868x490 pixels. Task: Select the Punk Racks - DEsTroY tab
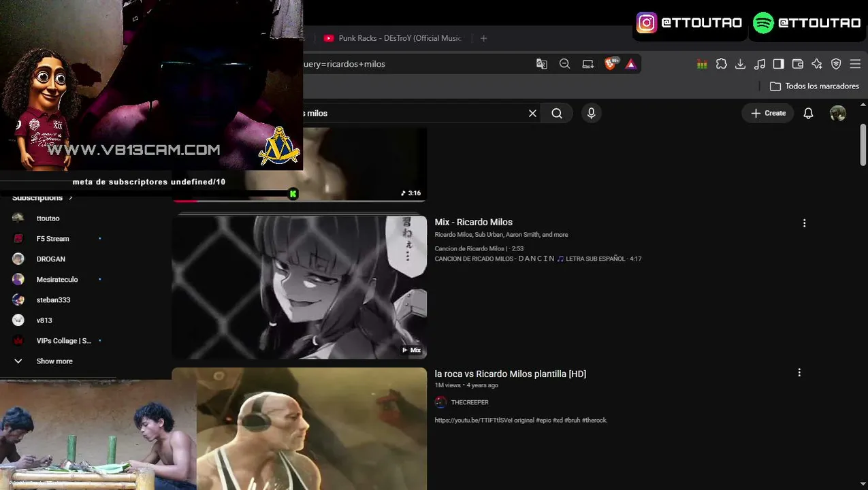[392, 38]
